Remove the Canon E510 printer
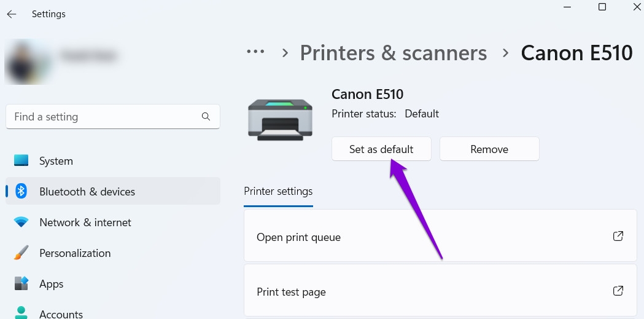 (489, 149)
